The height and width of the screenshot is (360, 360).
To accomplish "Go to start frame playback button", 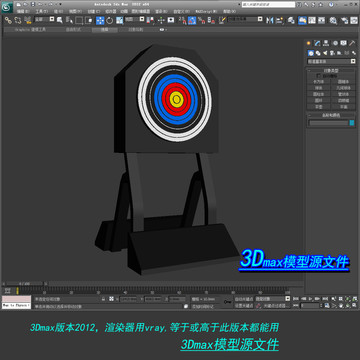I will 296,299.
